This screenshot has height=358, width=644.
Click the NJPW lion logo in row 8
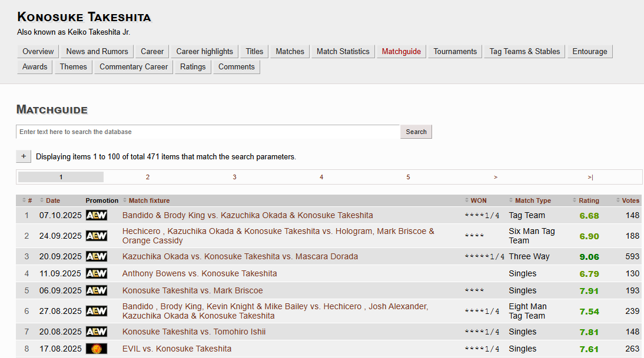(x=97, y=349)
